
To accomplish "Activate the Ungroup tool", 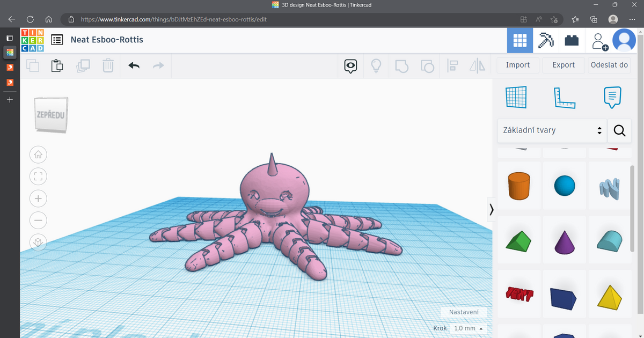I will pos(427,65).
